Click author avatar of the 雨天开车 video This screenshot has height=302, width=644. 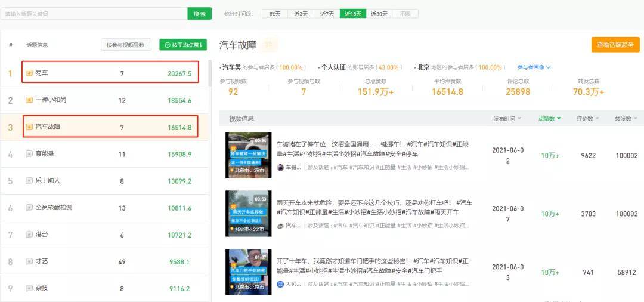280,226
